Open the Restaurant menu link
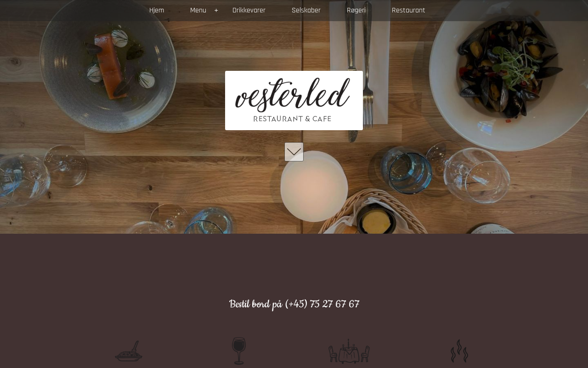Screen dimensions: 588x368 tap(408, 11)
